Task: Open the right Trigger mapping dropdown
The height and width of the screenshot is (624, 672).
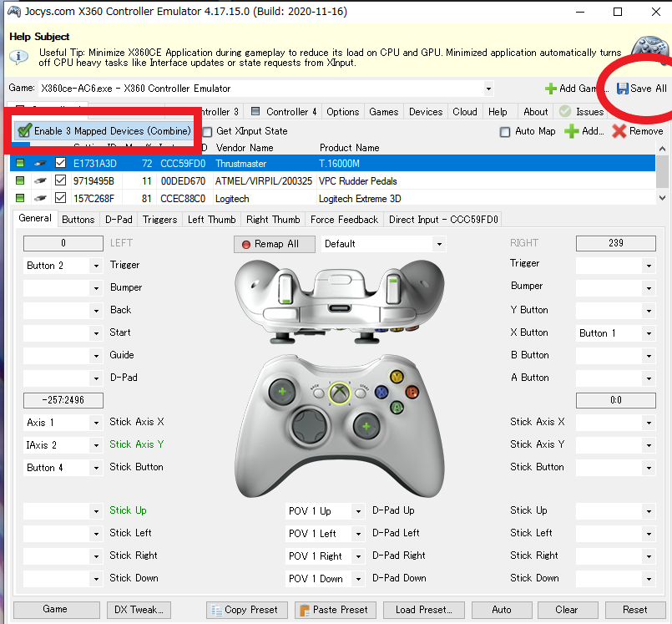Action: coord(649,266)
